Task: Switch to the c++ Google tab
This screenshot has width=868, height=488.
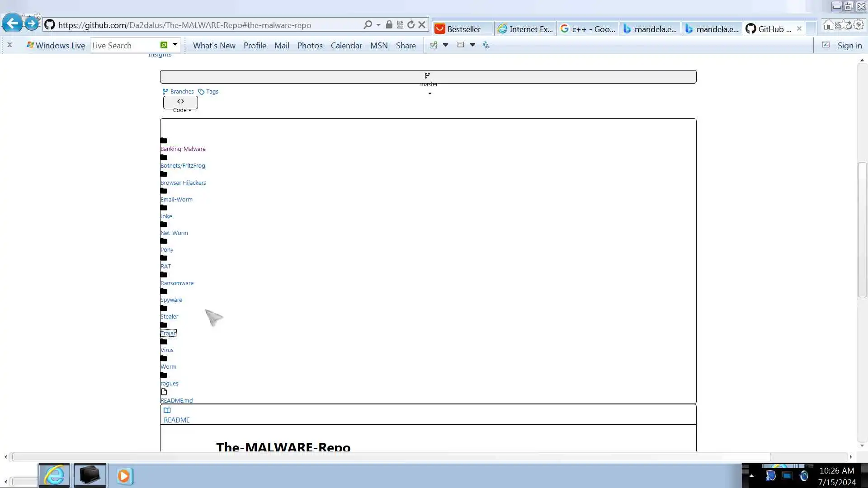Action: (x=588, y=29)
